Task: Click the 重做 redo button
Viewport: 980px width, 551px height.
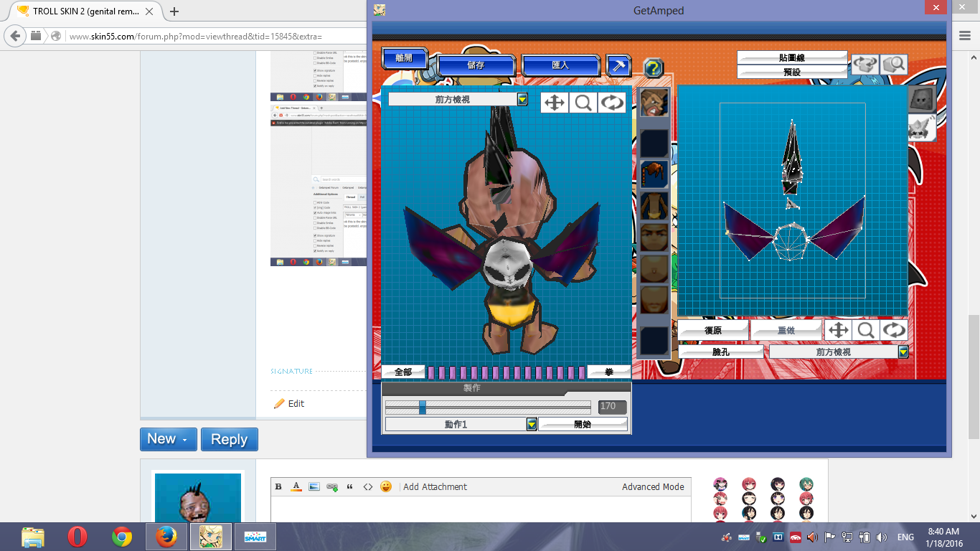Action: coord(786,330)
